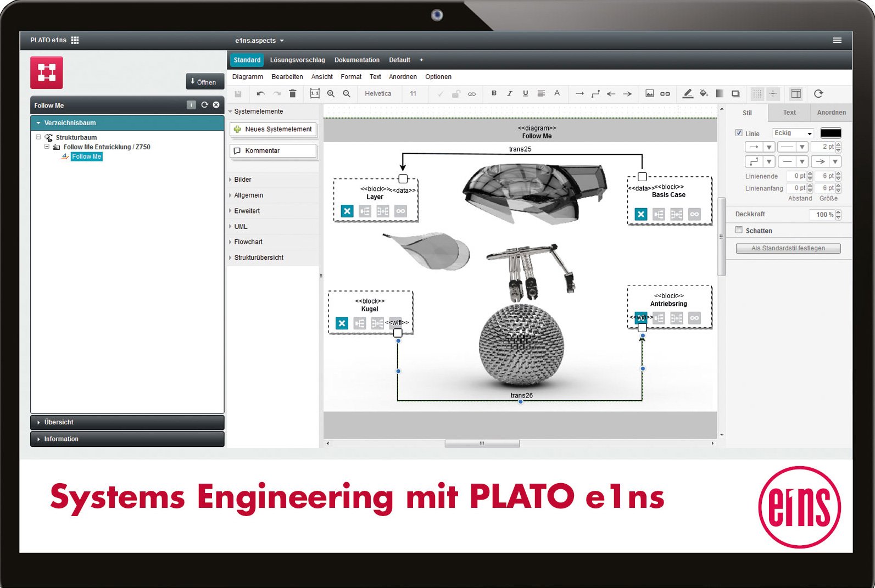Image resolution: width=875 pixels, height=588 pixels.
Task: Show info for the Follow Me panel
Action: [191, 105]
